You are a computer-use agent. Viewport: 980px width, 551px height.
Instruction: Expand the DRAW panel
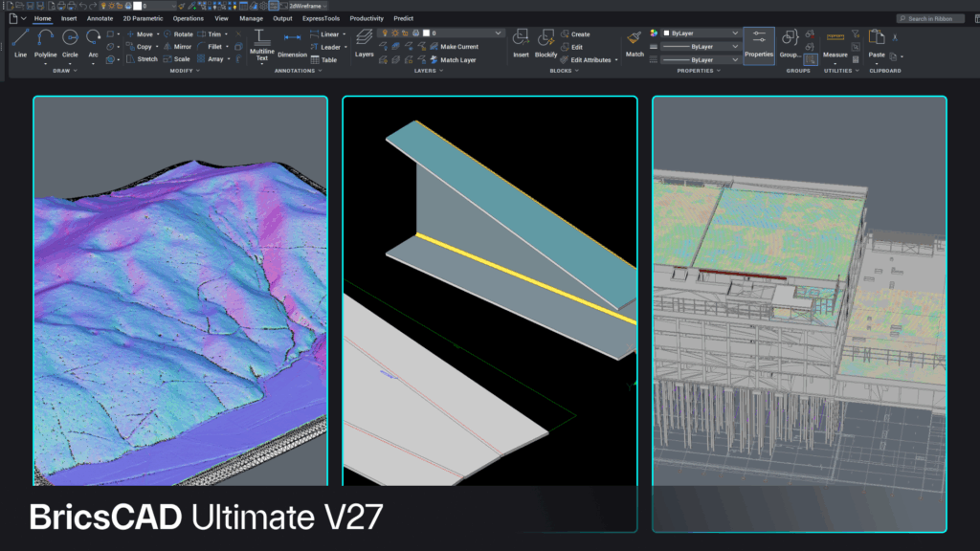click(x=65, y=71)
